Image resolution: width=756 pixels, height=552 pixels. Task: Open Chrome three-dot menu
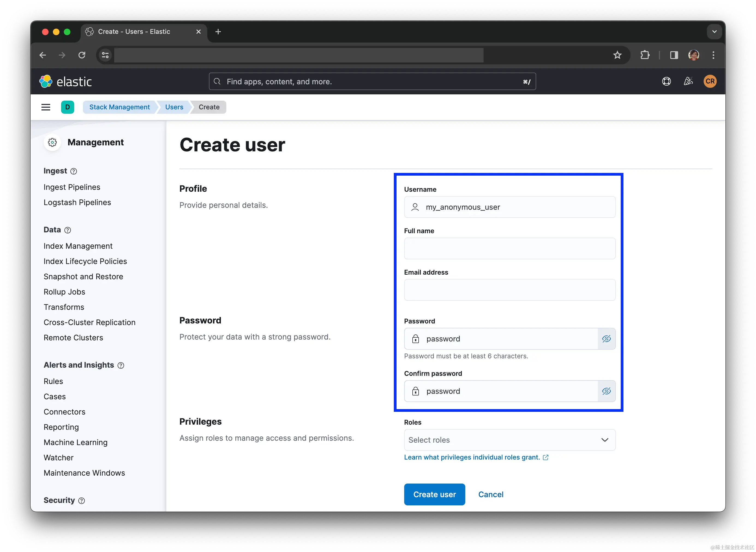click(713, 55)
